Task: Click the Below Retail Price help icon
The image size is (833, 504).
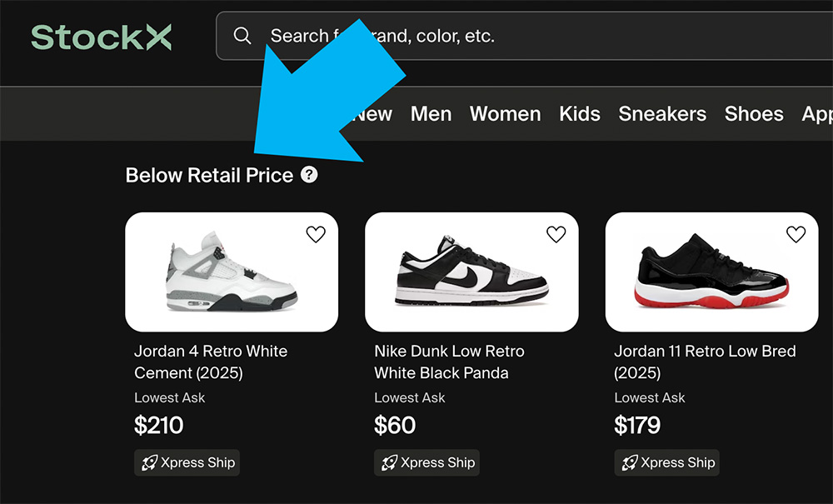Action: tap(309, 175)
